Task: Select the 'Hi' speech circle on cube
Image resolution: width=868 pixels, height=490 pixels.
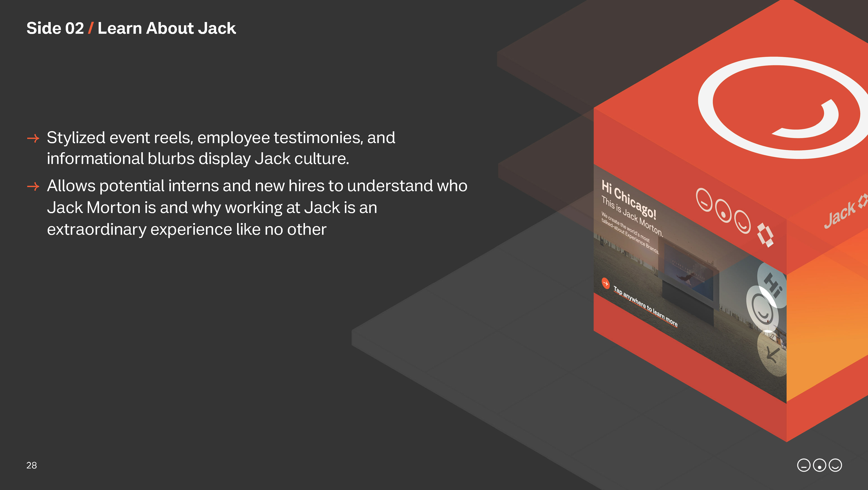Action: [x=773, y=285]
